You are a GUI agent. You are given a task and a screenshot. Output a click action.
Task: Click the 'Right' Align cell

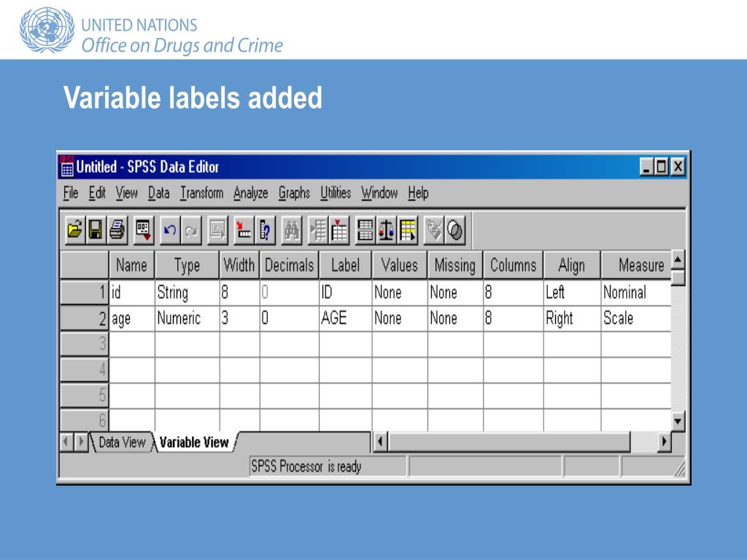pyautogui.click(x=572, y=318)
